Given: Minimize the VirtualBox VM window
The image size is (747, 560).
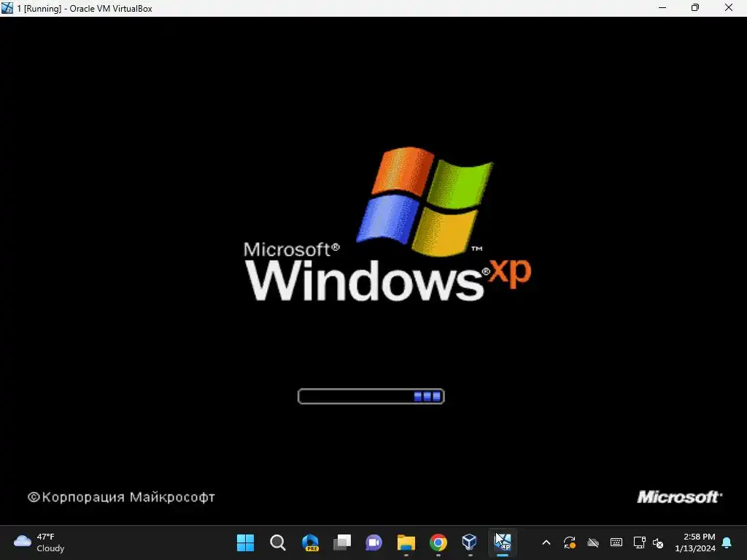Looking at the screenshot, I should [x=662, y=8].
